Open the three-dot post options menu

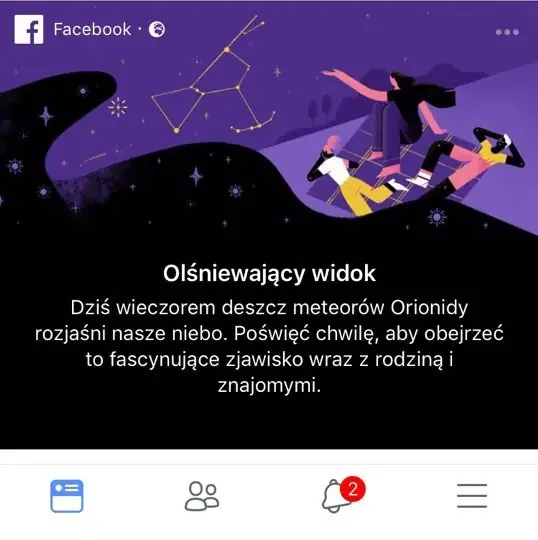[507, 32]
